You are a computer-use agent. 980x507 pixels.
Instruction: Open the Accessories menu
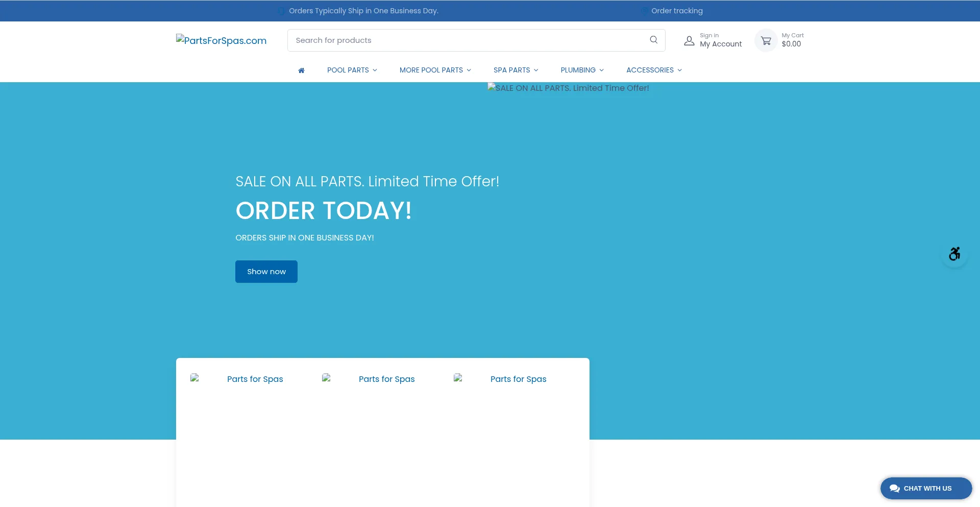(x=654, y=70)
